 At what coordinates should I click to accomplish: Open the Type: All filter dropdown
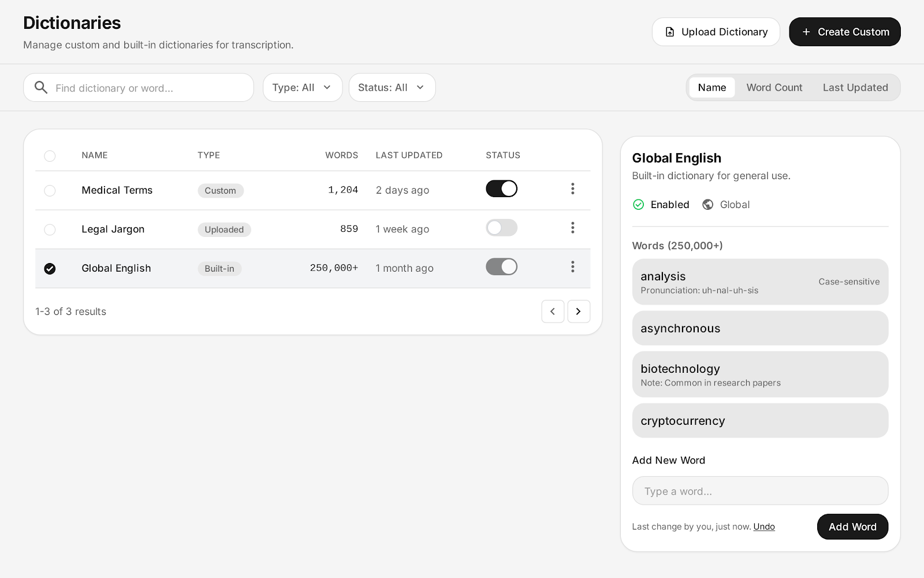click(303, 87)
